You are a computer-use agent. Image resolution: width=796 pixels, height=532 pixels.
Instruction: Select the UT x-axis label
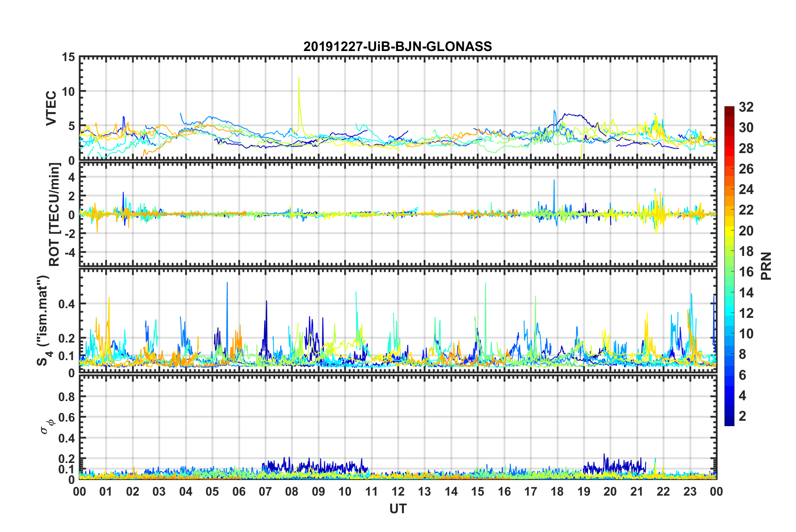pos(398,509)
